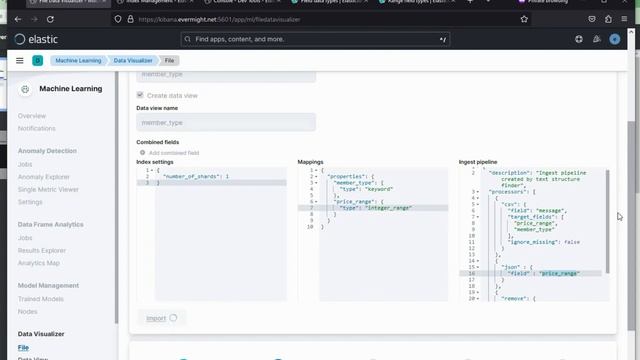
Task: Open Single Metric Viewer in sidebar
Action: click(x=48, y=190)
